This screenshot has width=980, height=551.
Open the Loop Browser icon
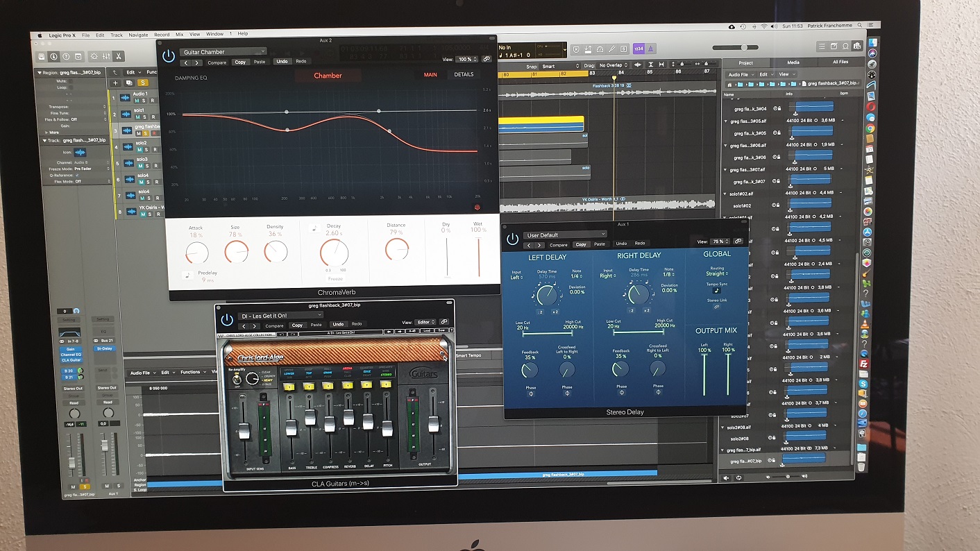(845, 46)
